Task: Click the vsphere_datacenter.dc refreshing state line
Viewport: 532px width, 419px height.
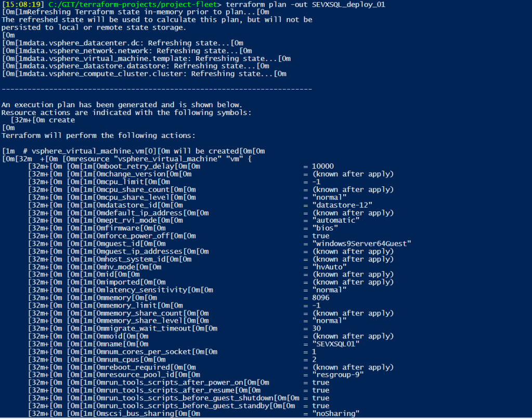Action: [x=125, y=43]
